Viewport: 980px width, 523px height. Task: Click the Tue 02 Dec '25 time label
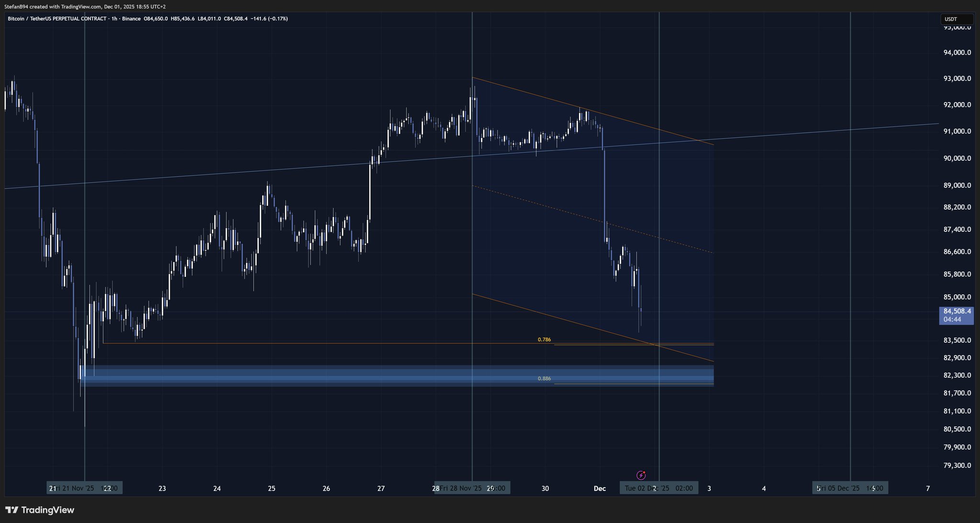658,488
